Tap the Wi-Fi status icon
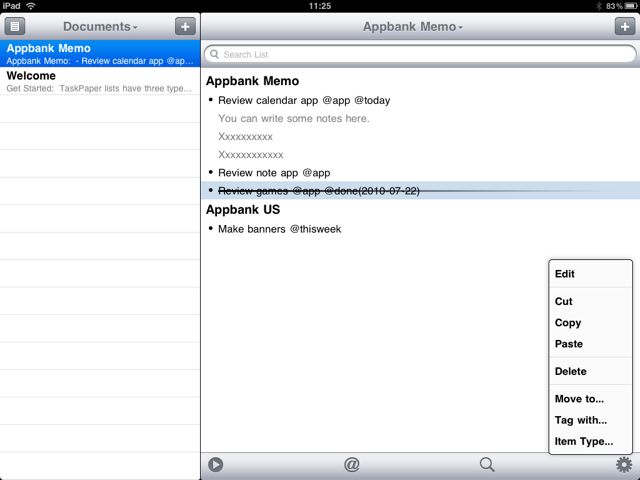Viewport: 640px width, 480px height. coord(31,6)
